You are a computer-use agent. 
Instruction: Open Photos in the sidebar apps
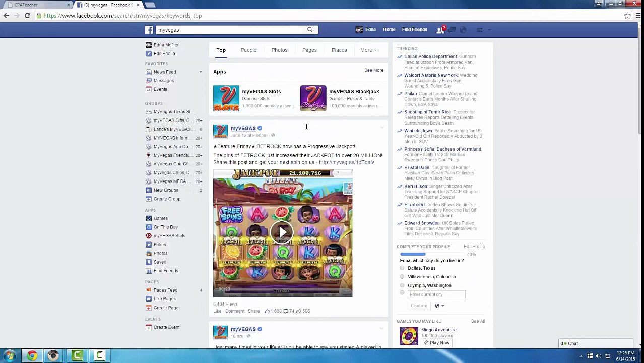coord(160,253)
